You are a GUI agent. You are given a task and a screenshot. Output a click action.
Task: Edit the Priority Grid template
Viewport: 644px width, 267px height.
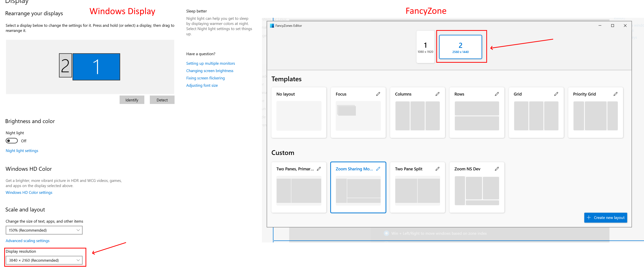615,94
